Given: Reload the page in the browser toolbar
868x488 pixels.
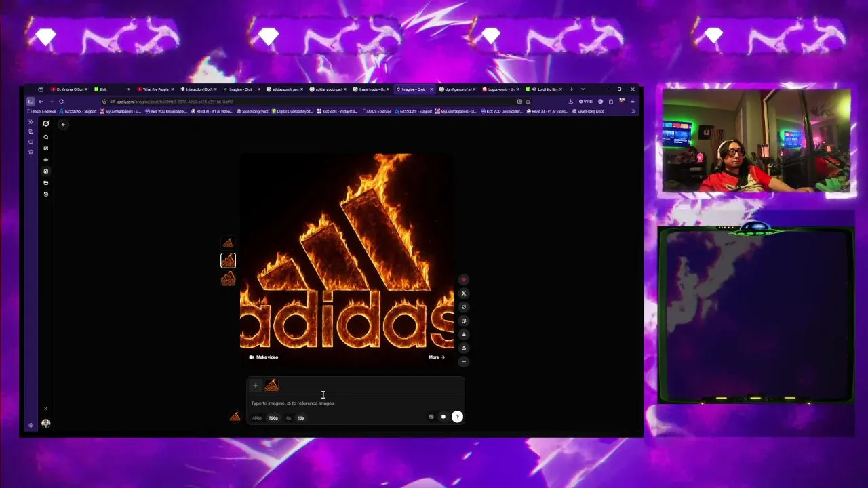Looking at the screenshot, I should click(61, 102).
